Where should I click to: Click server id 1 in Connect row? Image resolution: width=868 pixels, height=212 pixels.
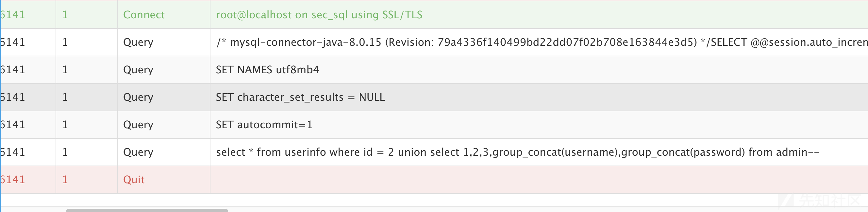pos(65,14)
